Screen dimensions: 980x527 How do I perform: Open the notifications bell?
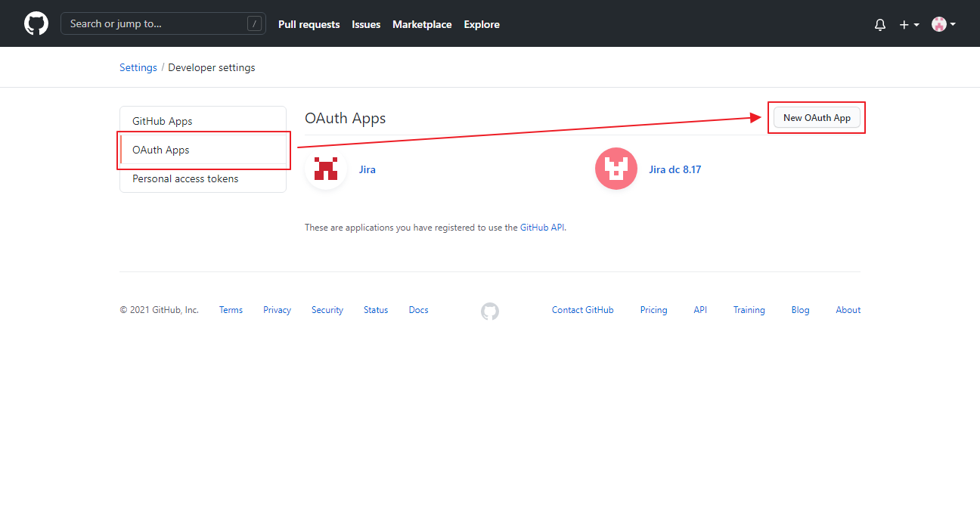880,24
